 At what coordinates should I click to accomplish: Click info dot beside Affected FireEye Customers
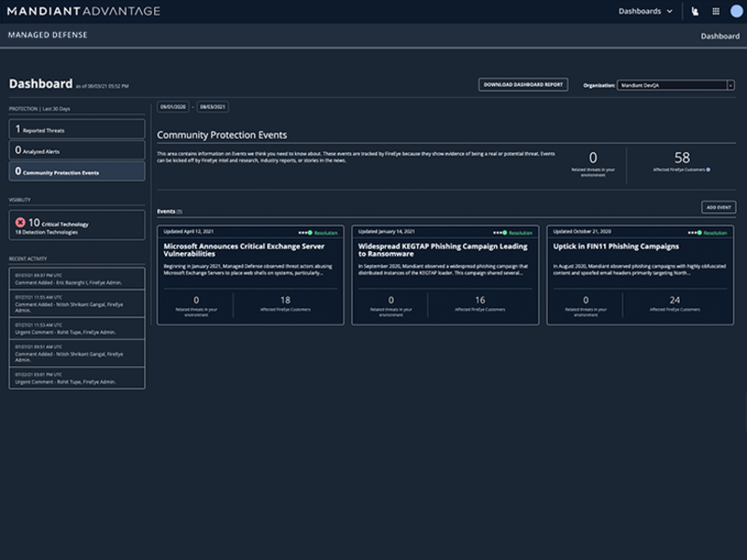tap(709, 170)
